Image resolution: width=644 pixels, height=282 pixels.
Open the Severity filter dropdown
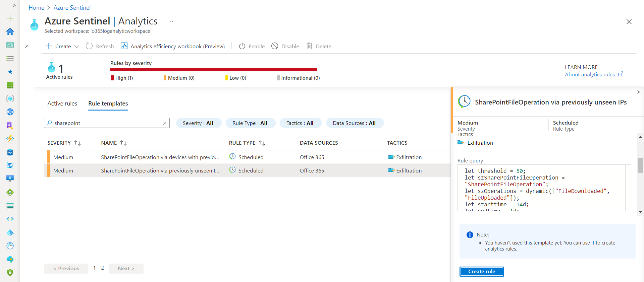point(198,123)
